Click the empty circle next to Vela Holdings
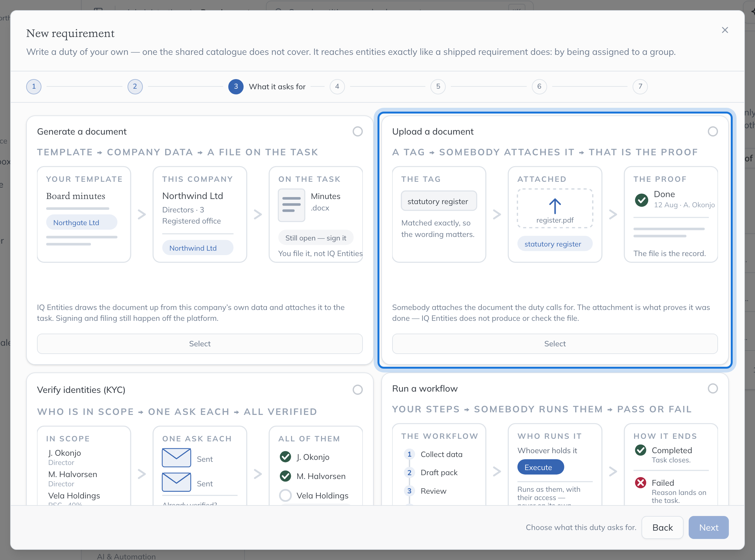The height and width of the screenshot is (560, 755). pos(285,496)
